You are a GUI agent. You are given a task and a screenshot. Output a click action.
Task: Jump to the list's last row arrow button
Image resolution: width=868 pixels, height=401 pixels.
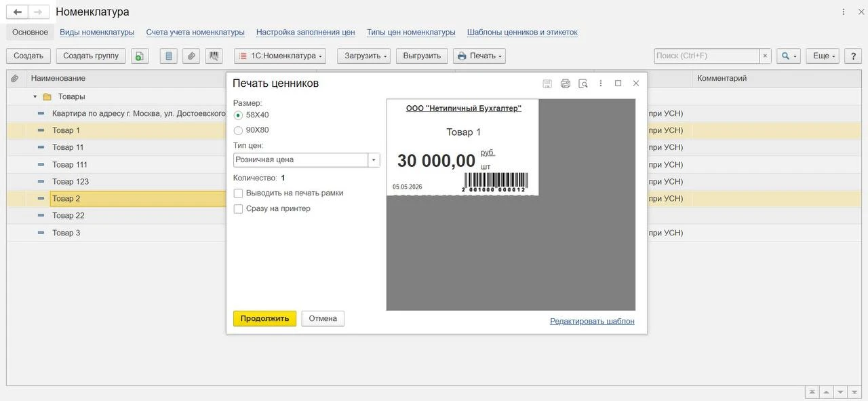click(x=855, y=392)
